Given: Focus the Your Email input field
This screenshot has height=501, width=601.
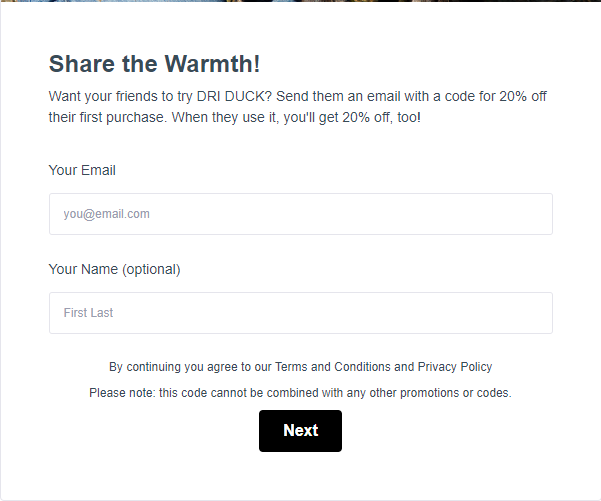Looking at the screenshot, I should click(x=300, y=214).
